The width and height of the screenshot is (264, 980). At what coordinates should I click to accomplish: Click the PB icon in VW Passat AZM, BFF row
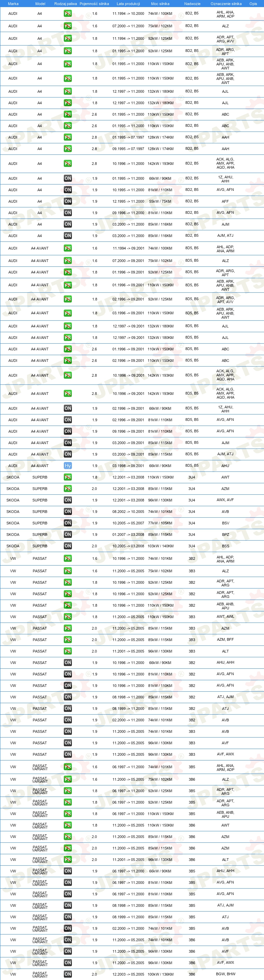(x=68, y=639)
